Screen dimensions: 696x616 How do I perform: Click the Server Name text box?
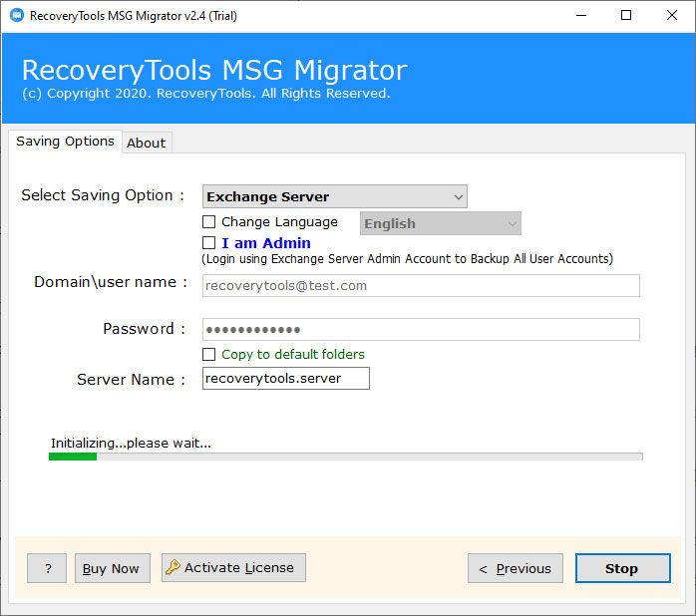point(286,378)
